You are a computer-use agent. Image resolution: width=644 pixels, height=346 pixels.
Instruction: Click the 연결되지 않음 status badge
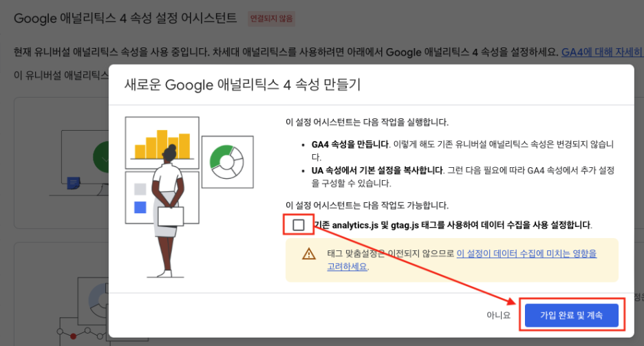[x=272, y=19]
